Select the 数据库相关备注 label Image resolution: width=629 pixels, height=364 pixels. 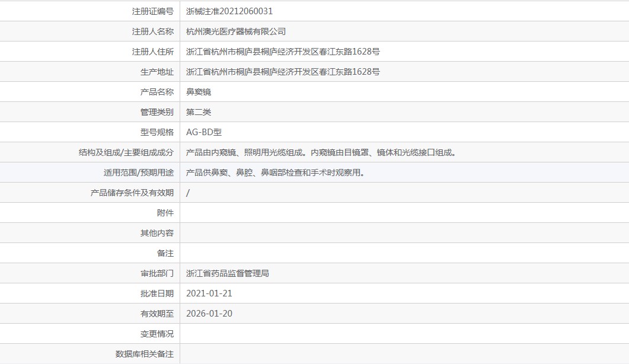coord(145,354)
